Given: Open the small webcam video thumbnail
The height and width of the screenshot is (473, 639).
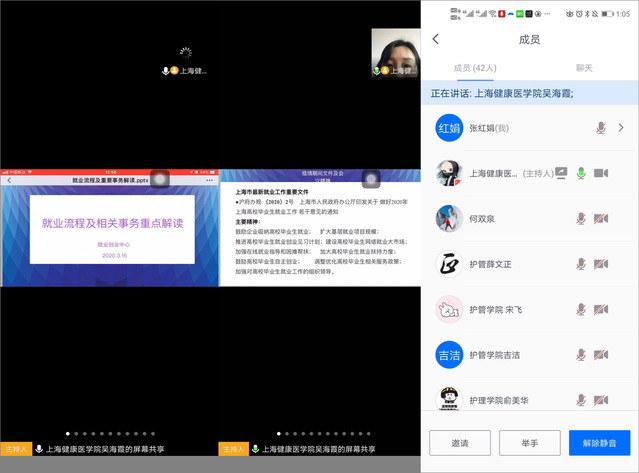Looking at the screenshot, I should 394,53.
